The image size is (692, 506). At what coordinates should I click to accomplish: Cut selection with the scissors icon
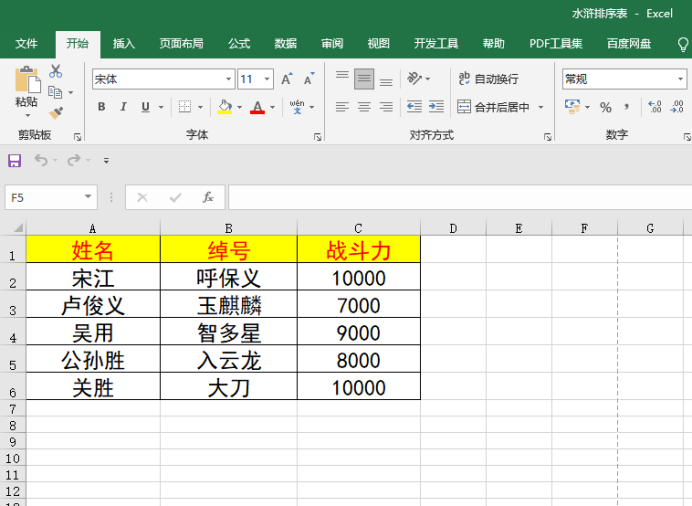56,71
